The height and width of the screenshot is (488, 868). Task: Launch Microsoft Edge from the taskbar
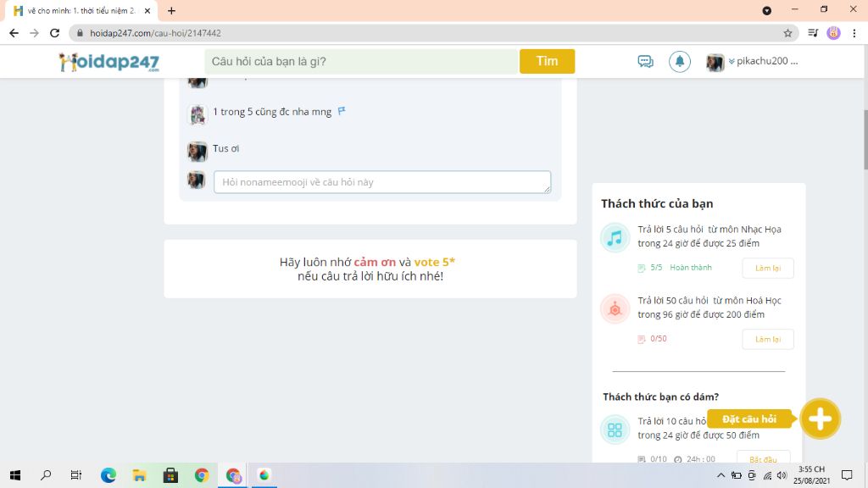click(108, 475)
